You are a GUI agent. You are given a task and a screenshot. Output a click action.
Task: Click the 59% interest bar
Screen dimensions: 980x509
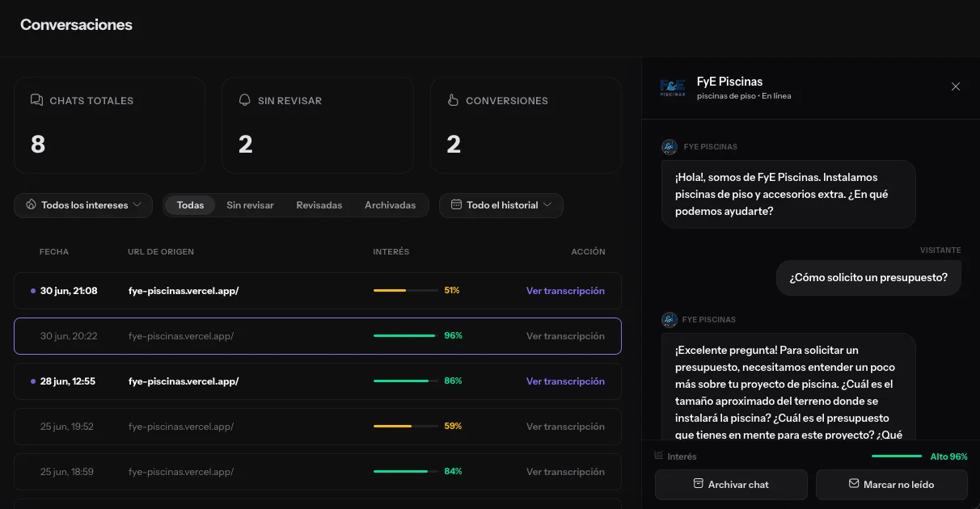406,427
